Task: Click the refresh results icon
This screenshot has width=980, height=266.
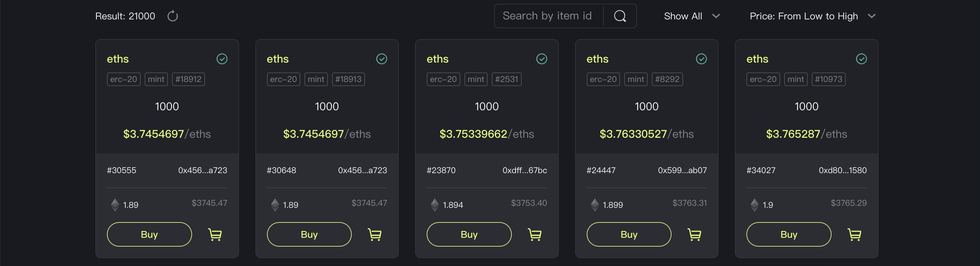Action: point(173,16)
